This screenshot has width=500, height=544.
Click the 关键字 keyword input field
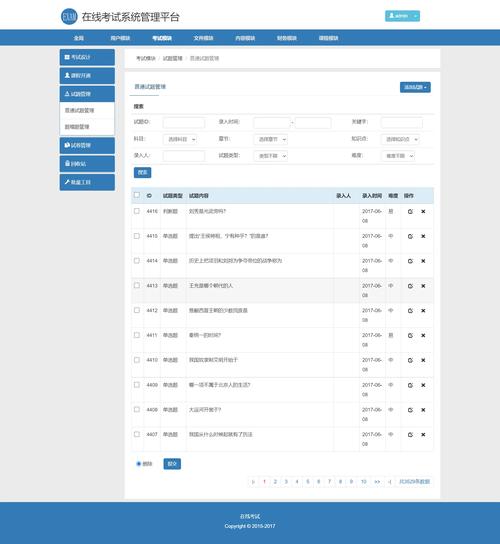402,122
